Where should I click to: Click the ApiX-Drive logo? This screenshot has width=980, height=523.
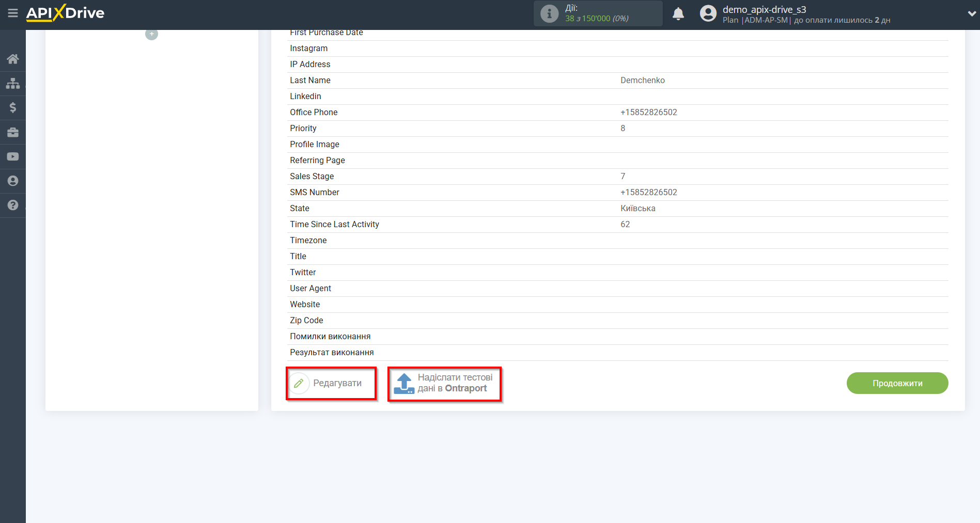pyautogui.click(x=66, y=13)
